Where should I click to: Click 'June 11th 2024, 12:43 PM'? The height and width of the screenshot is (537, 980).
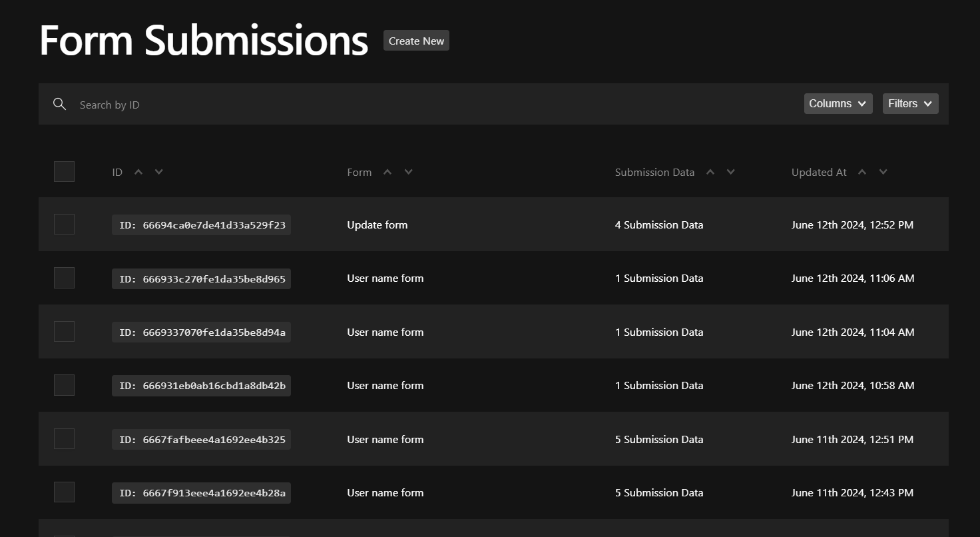pos(852,492)
